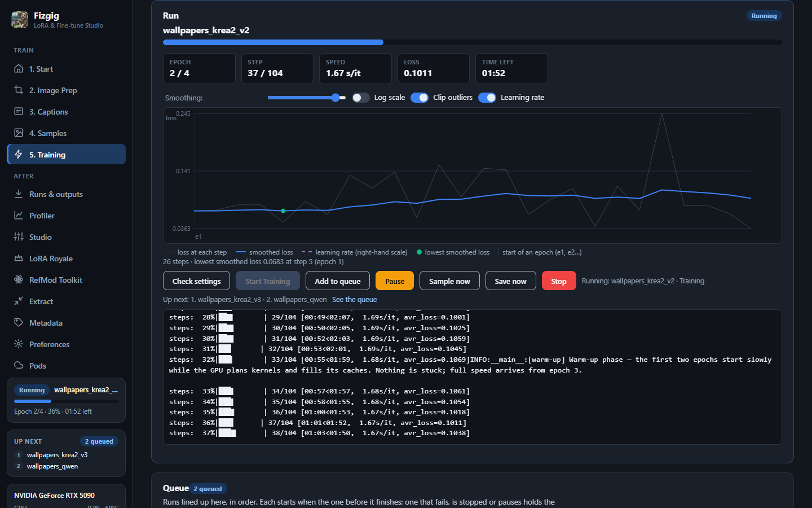The height and width of the screenshot is (508, 812).
Task: Open Runs & outputs section
Action: coord(66,194)
